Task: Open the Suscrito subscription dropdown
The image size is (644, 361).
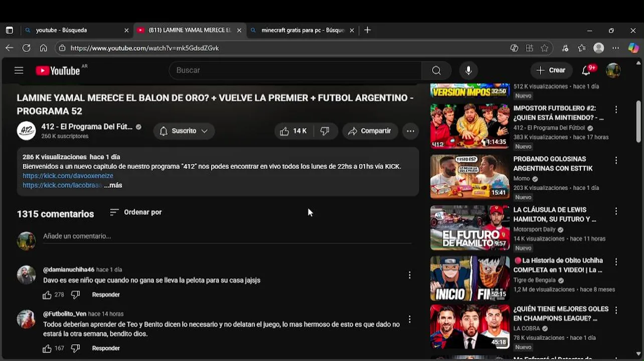Action: pos(184,131)
